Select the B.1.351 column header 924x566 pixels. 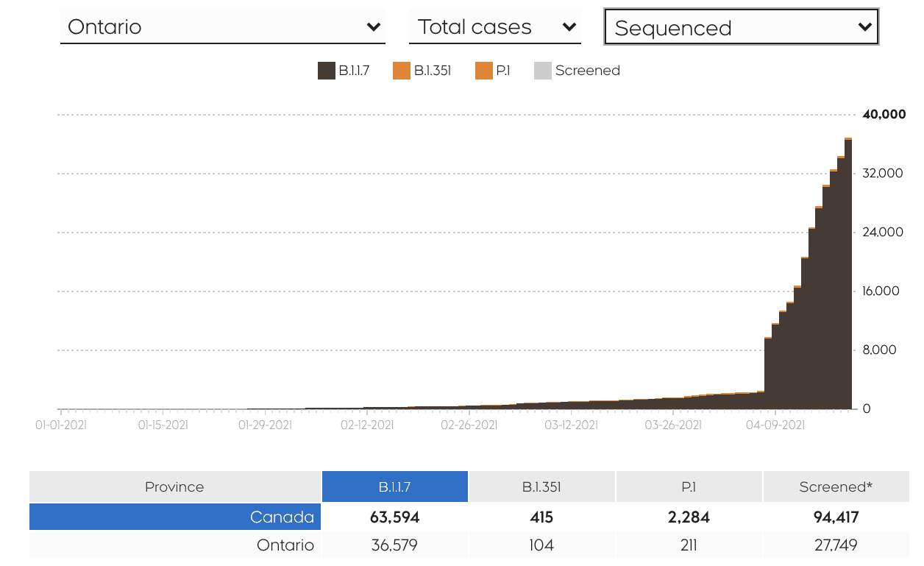[x=541, y=487]
